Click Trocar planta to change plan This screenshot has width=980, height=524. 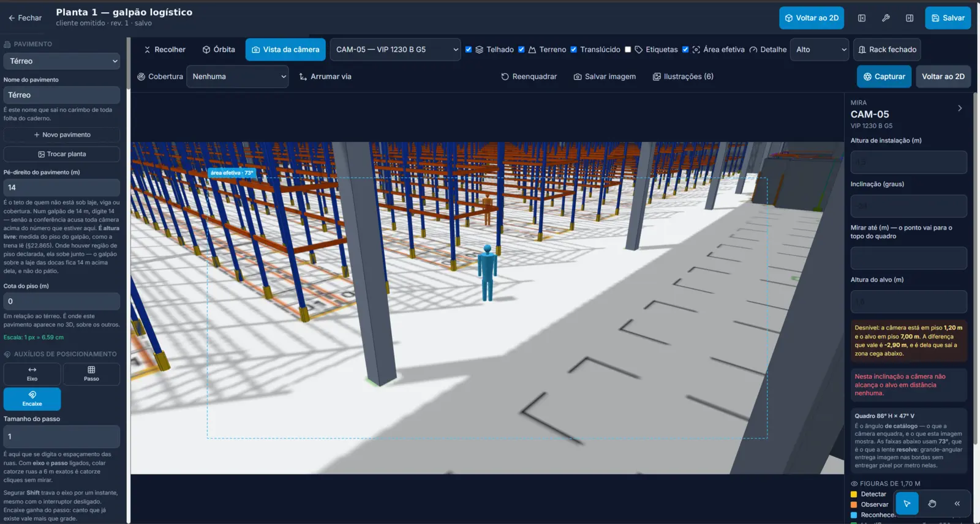62,154
